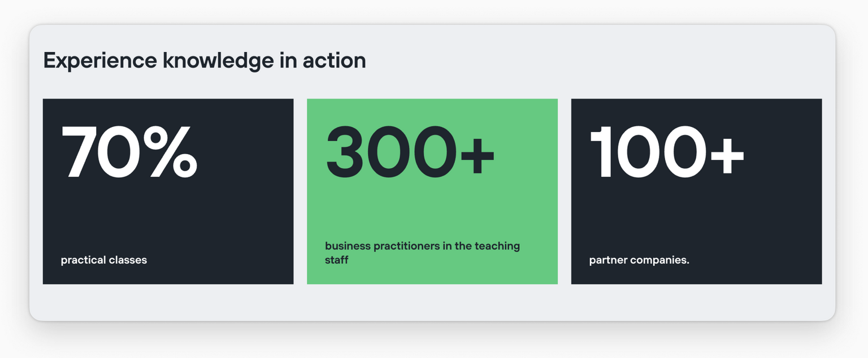The width and height of the screenshot is (868, 358).
Task: Click "business practitioners in the teaching" caption line
Action: point(423,246)
